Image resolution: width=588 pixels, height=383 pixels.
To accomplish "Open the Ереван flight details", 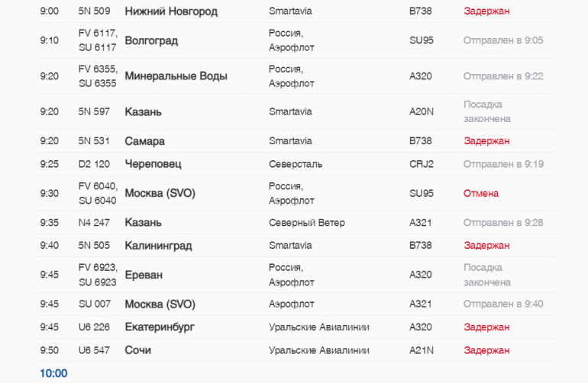I will [x=144, y=275].
